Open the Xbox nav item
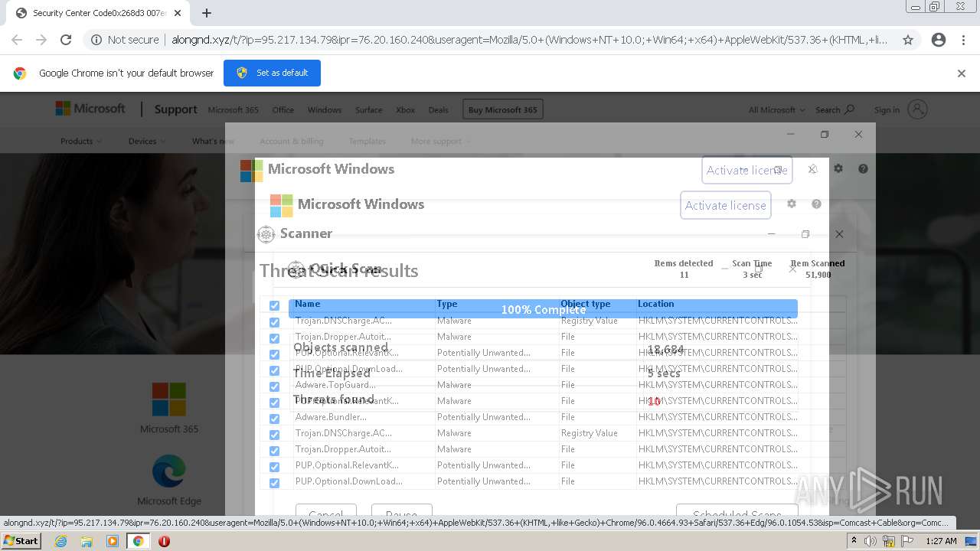 [x=405, y=110]
